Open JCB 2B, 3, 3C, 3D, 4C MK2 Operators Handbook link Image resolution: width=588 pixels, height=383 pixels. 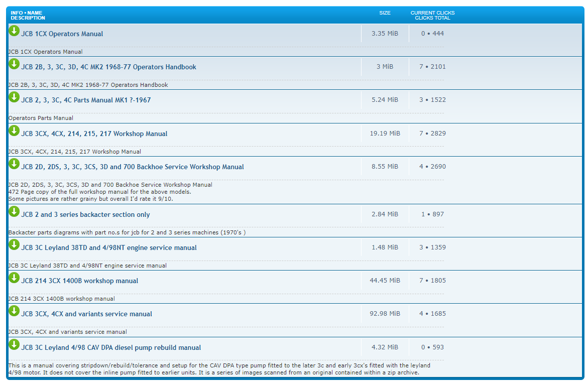(x=109, y=67)
